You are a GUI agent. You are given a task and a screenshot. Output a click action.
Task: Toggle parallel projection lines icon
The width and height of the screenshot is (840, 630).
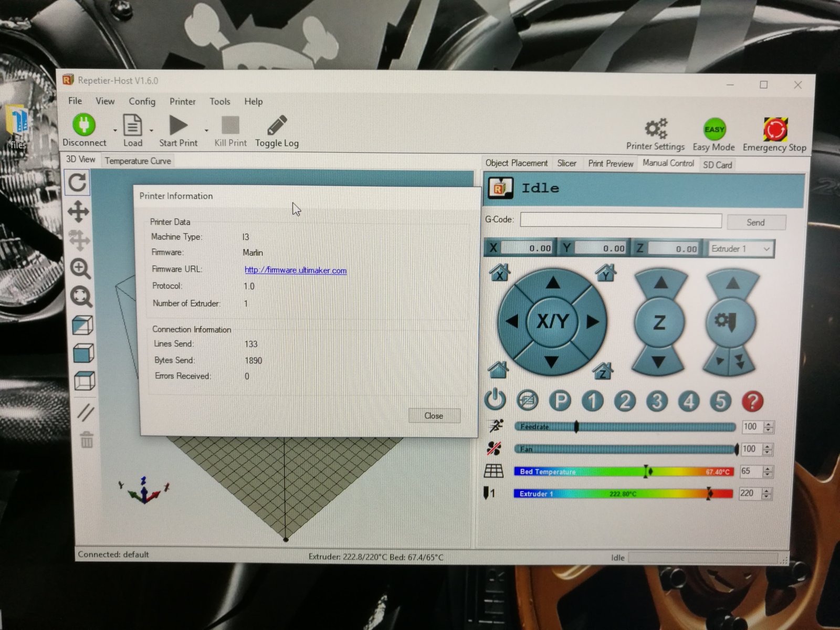[86, 413]
